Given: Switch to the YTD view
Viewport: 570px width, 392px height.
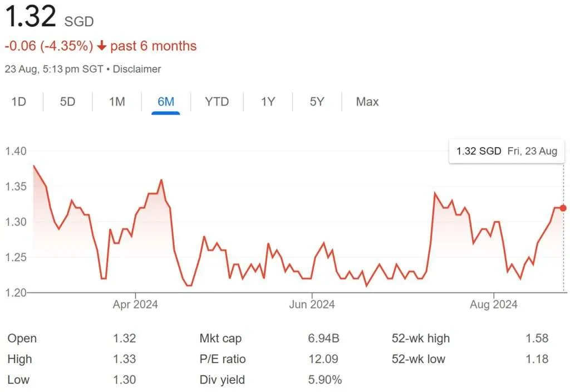Looking at the screenshot, I should [217, 102].
